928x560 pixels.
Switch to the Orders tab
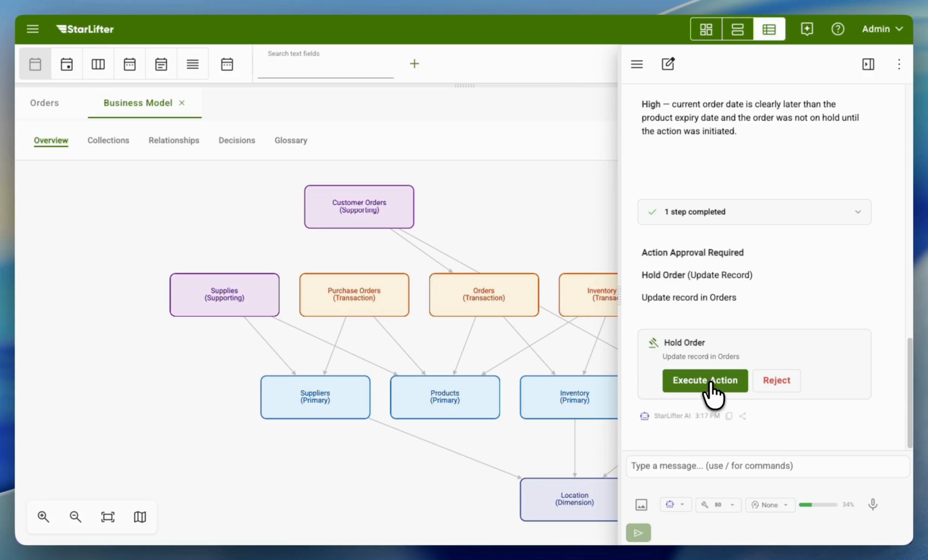[44, 102]
